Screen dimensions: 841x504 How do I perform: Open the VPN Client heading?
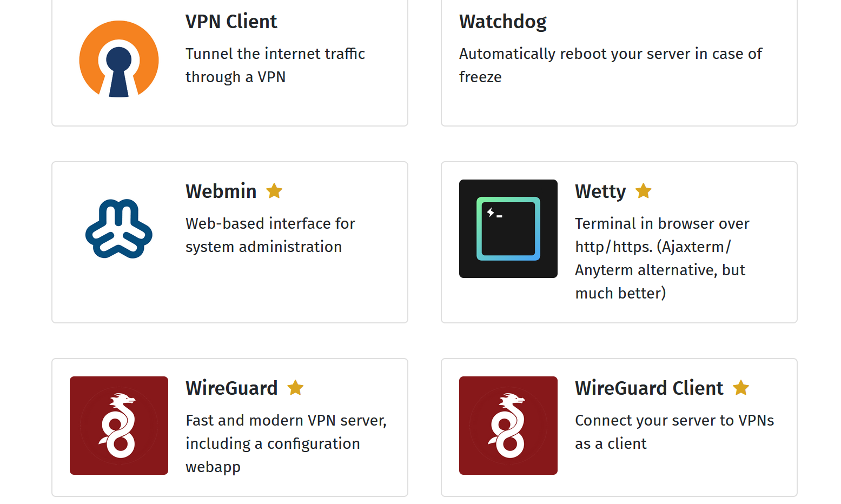pos(231,22)
